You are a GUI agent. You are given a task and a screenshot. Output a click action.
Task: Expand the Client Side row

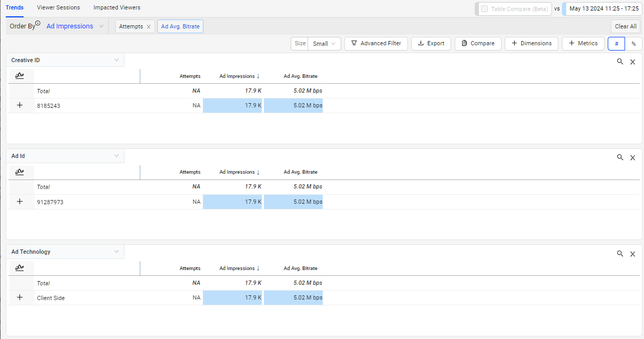click(20, 297)
